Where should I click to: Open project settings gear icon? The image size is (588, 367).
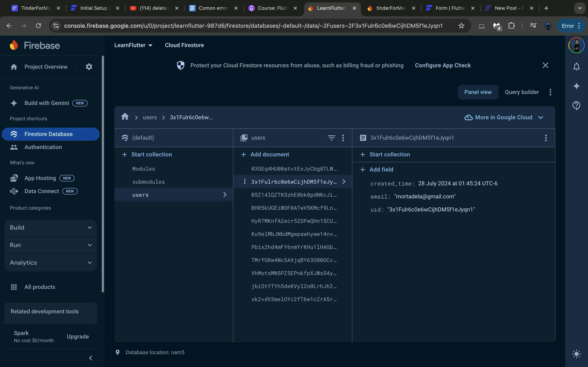[x=89, y=67]
